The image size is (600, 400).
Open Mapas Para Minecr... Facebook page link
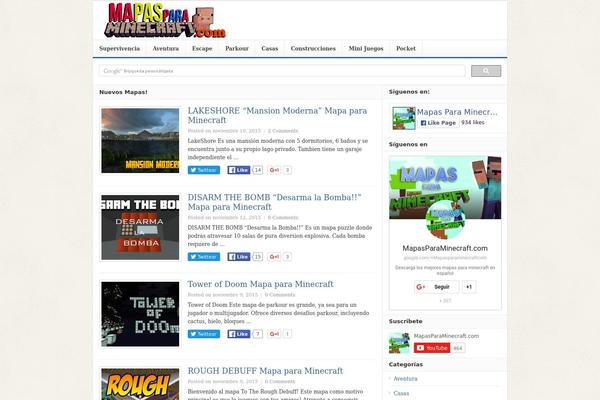tap(457, 112)
